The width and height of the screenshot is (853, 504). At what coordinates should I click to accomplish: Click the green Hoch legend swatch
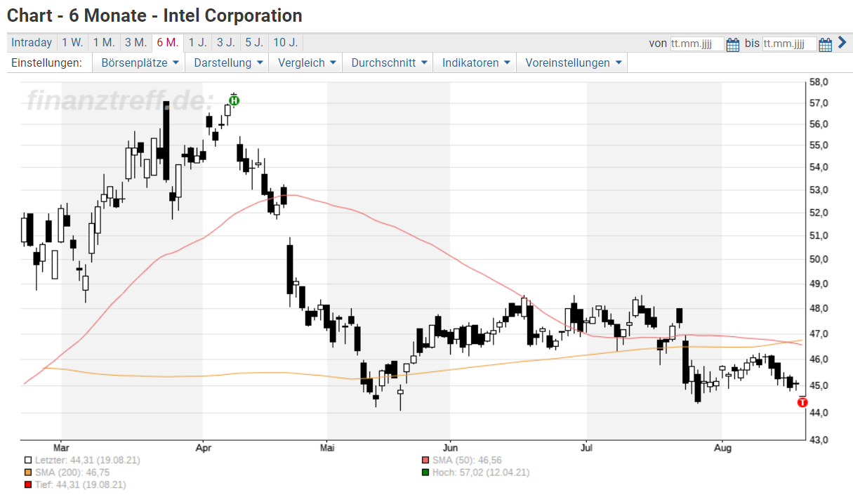(425, 473)
